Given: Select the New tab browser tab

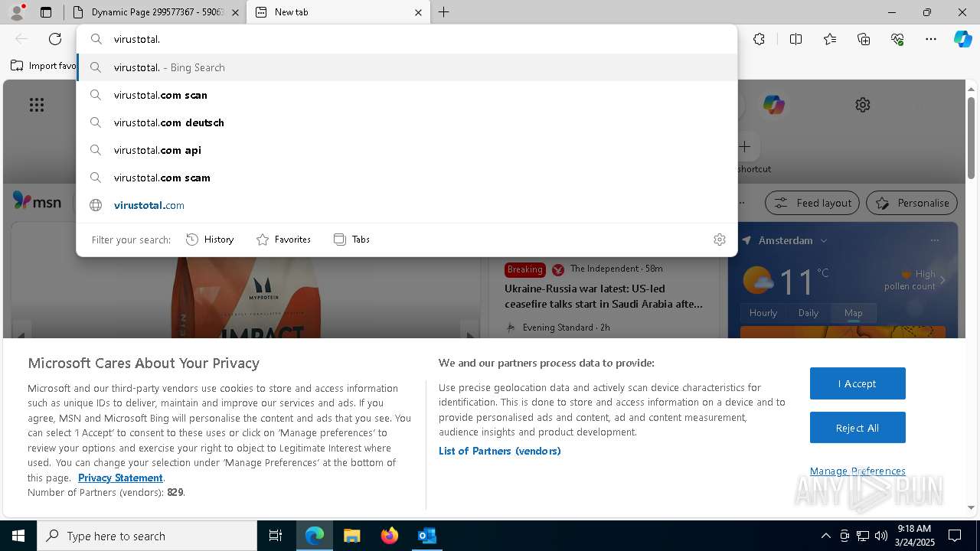Looking at the screenshot, I should [x=338, y=12].
